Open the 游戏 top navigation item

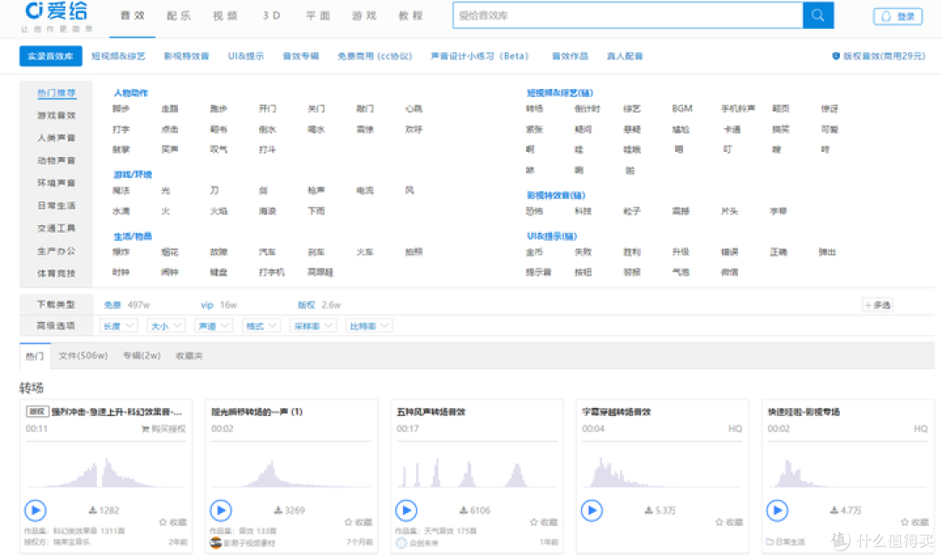[x=364, y=16]
